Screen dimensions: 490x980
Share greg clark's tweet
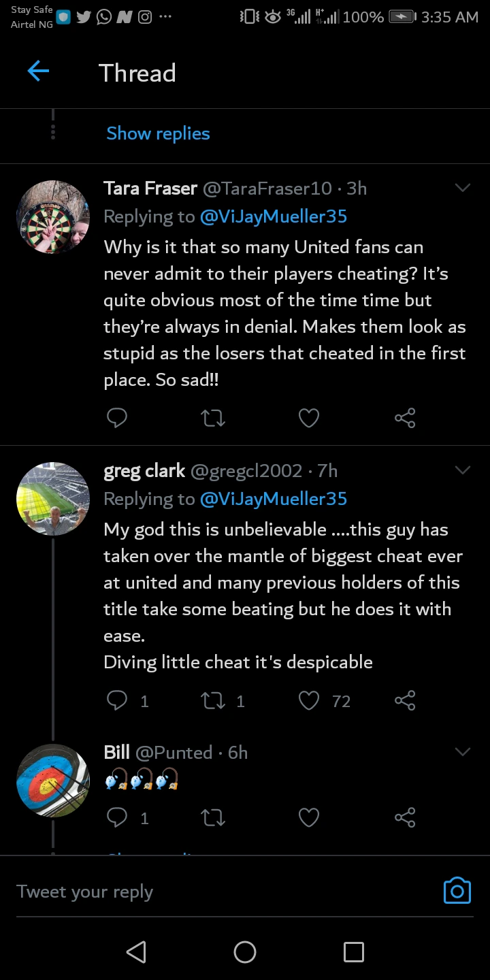[405, 700]
